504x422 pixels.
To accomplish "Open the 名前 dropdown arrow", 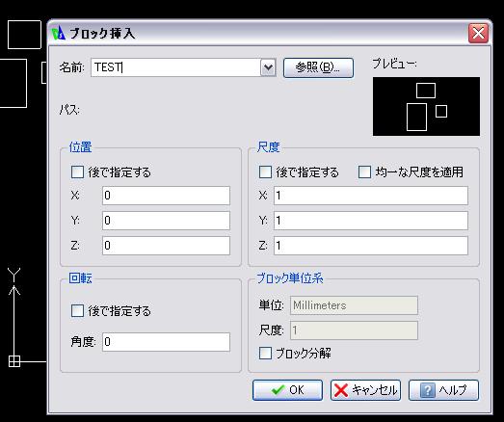I will (268, 67).
